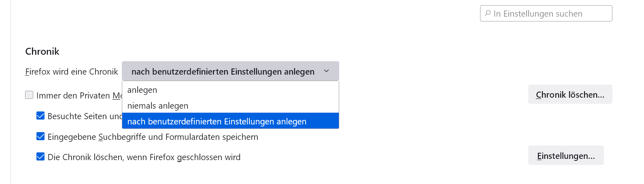This screenshot has height=184, width=644.
Task: Toggle the 'Die Chronik löschen, wenn Firefox geschlossen wird' label
Action: (144, 157)
